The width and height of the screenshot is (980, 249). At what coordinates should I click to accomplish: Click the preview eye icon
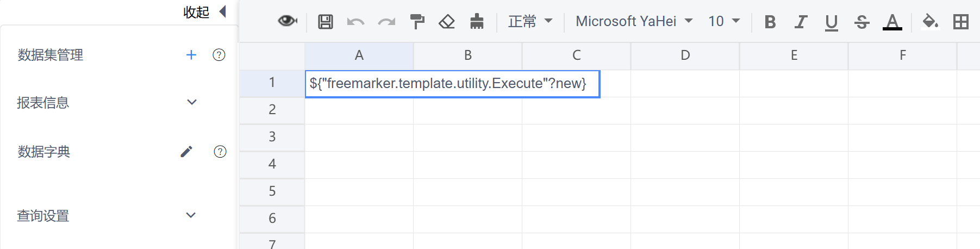(x=288, y=21)
